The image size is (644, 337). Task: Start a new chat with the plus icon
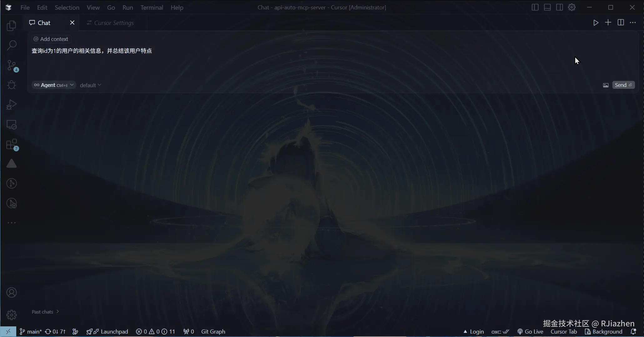tap(608, 23)
